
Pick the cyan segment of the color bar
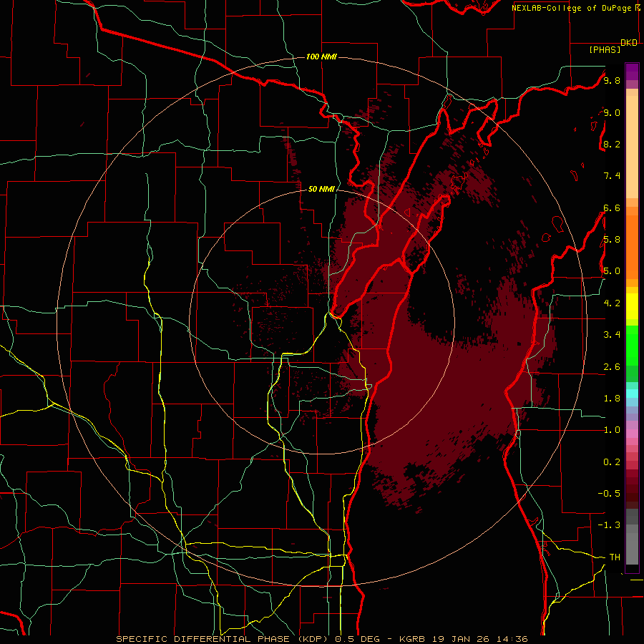pos(632,394)
